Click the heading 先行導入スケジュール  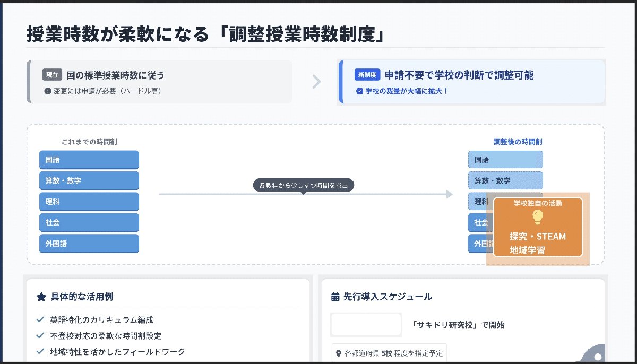[388, 297]
